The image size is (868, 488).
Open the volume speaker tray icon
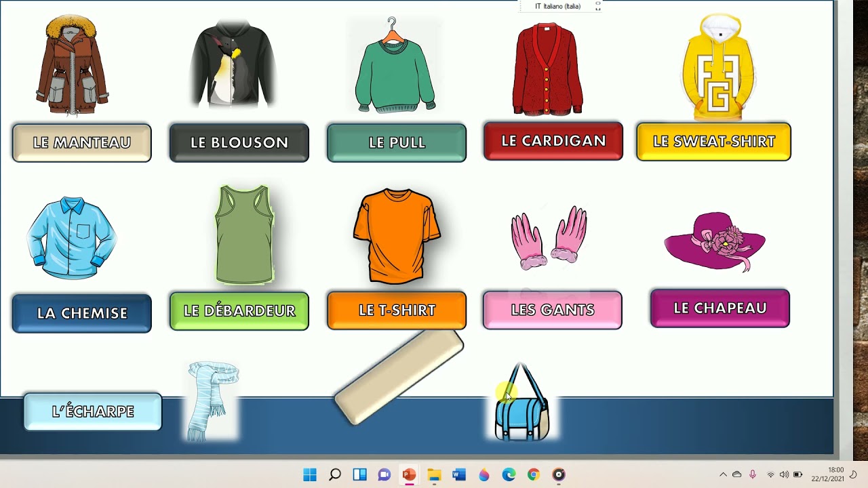point(784,474)
